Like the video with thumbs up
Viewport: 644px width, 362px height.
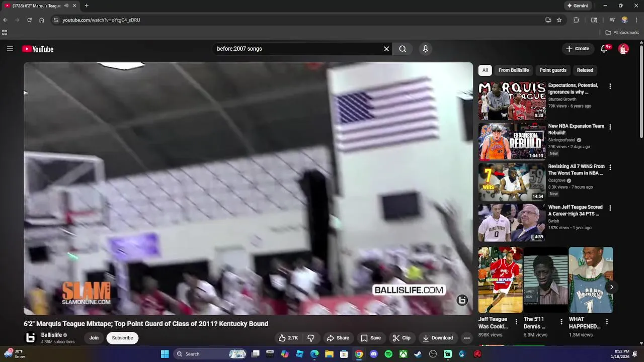tap(288, 338)
